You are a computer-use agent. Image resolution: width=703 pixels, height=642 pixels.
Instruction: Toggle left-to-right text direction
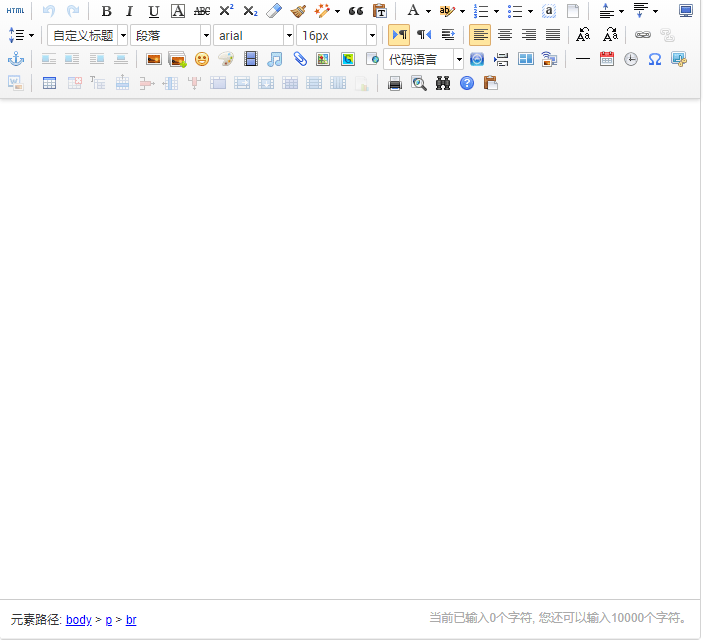pyautogui.click(x=399, y=35)
